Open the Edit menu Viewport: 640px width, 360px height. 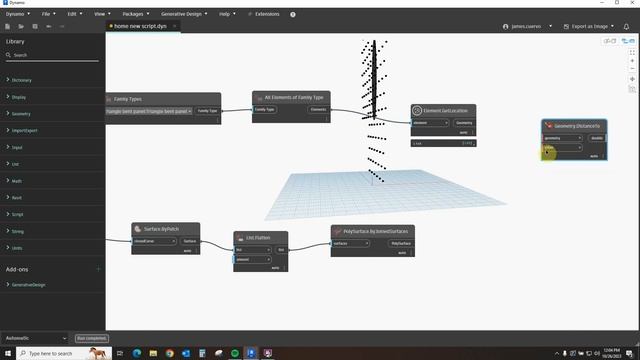point(75,14)
